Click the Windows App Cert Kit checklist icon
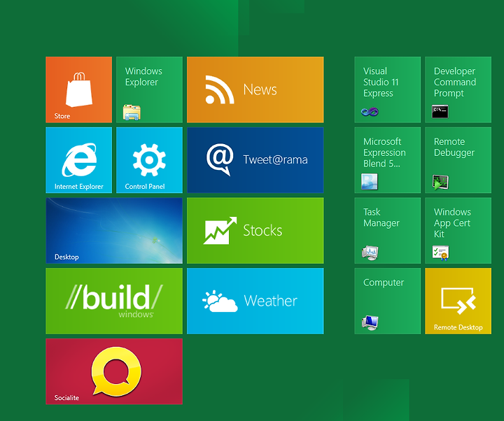This screenshot has width=504, height=421. point(440,252)
